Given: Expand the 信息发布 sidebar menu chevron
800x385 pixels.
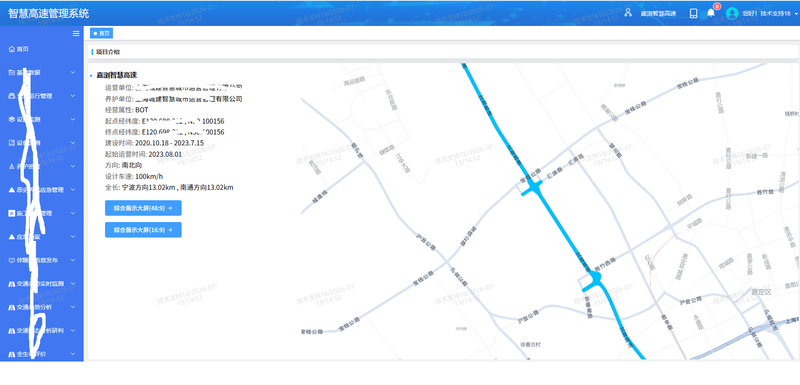Looking at the screenshot, I should (73, 260).
